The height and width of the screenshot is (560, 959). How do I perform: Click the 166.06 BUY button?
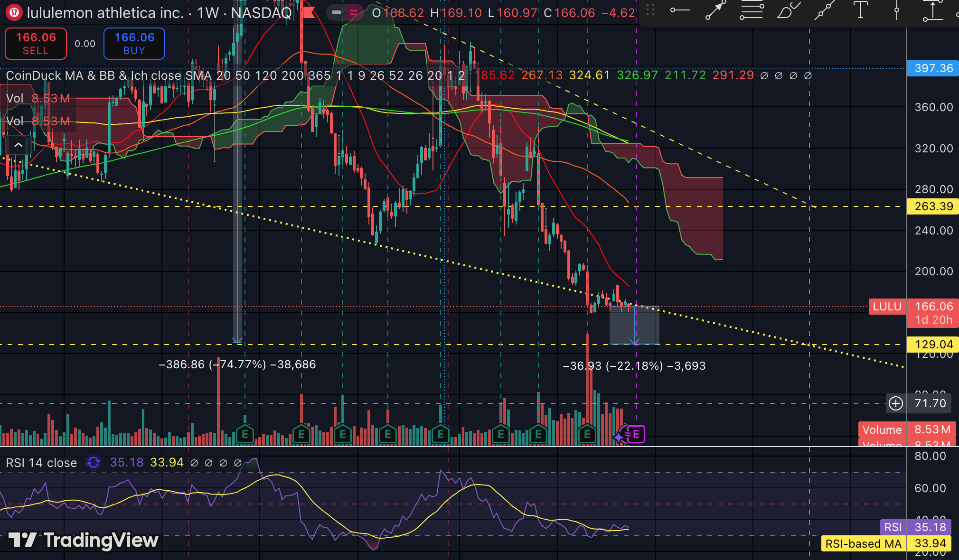pyautogui.click(x=134, y=44)
